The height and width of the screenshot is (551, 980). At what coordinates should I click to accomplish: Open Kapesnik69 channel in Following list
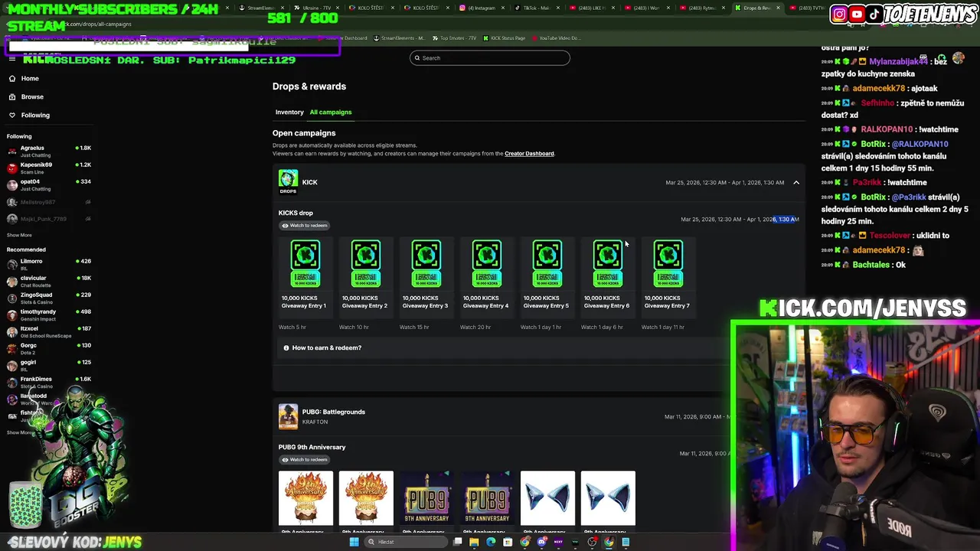coord(49,168)
